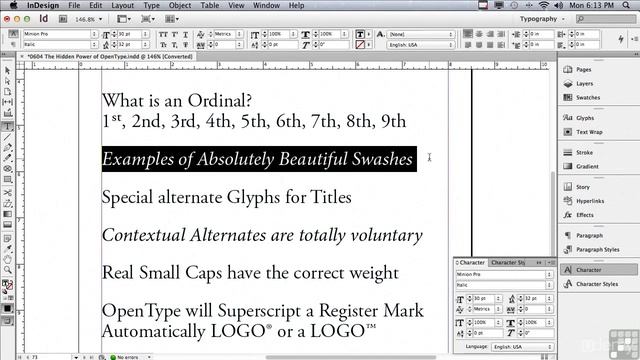Select the Scissors tool
This screenshot has height=360, width=640.
tap(7, 192)
